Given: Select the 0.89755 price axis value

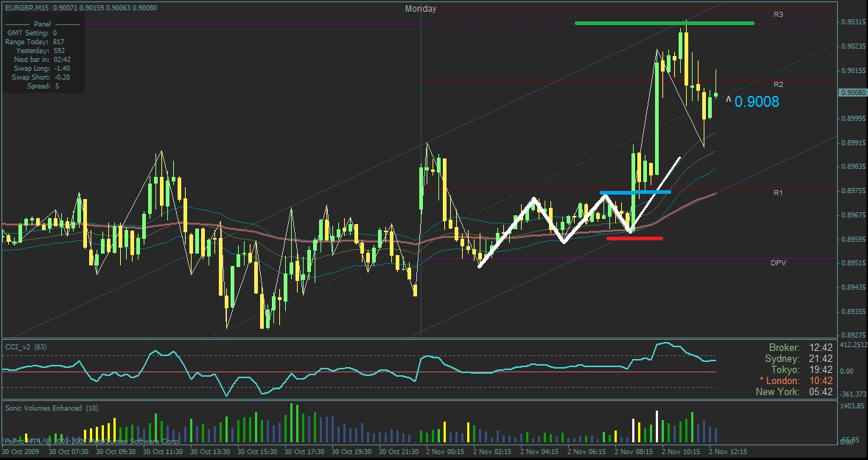Looking at the screenshot, I should pyautogui.click(x=853, y=191).
